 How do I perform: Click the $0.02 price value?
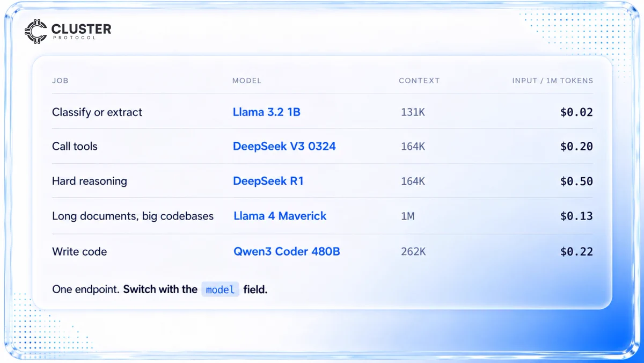[576, 112]
